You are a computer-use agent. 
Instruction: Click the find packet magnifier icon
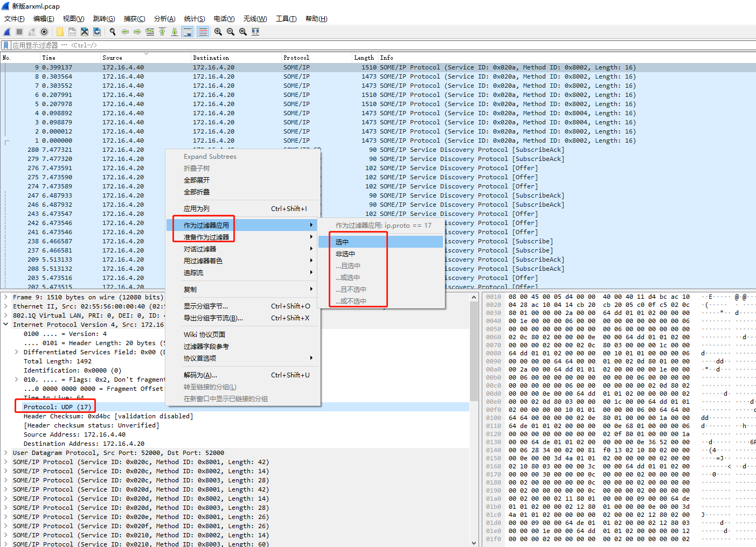click(x=113, y=32)
